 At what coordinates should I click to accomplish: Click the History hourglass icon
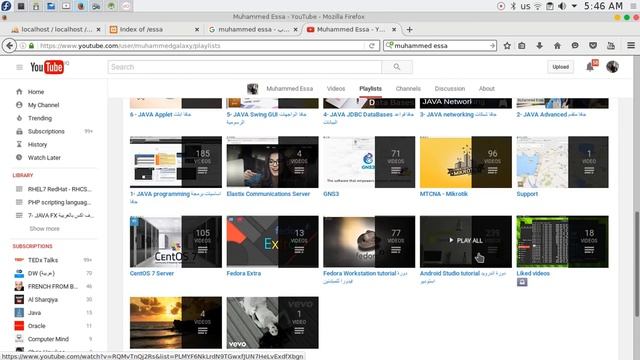19,144
